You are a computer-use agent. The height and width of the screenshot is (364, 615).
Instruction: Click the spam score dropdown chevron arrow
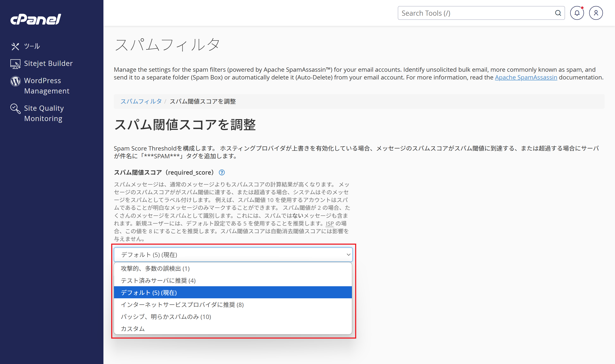click(348, 255)
